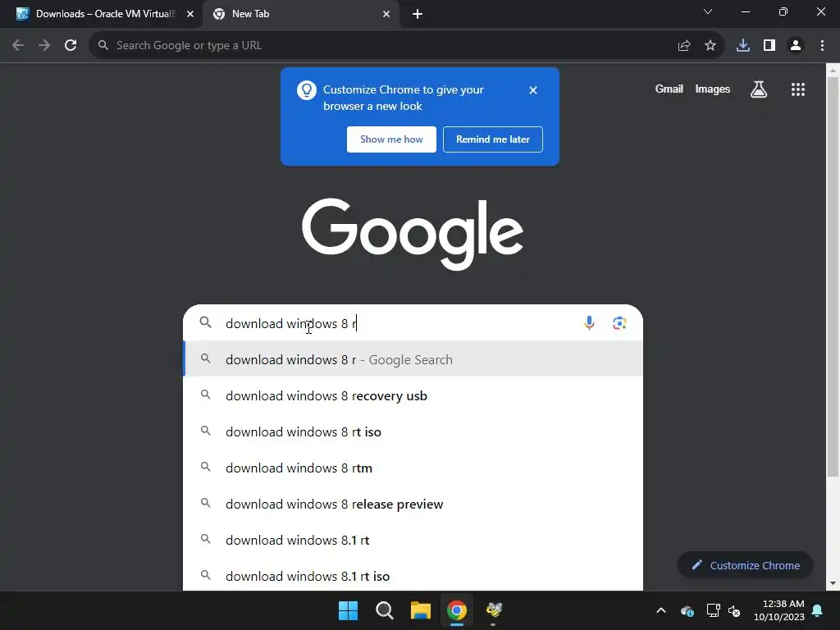Open the notifications bell

coord(818,610)
